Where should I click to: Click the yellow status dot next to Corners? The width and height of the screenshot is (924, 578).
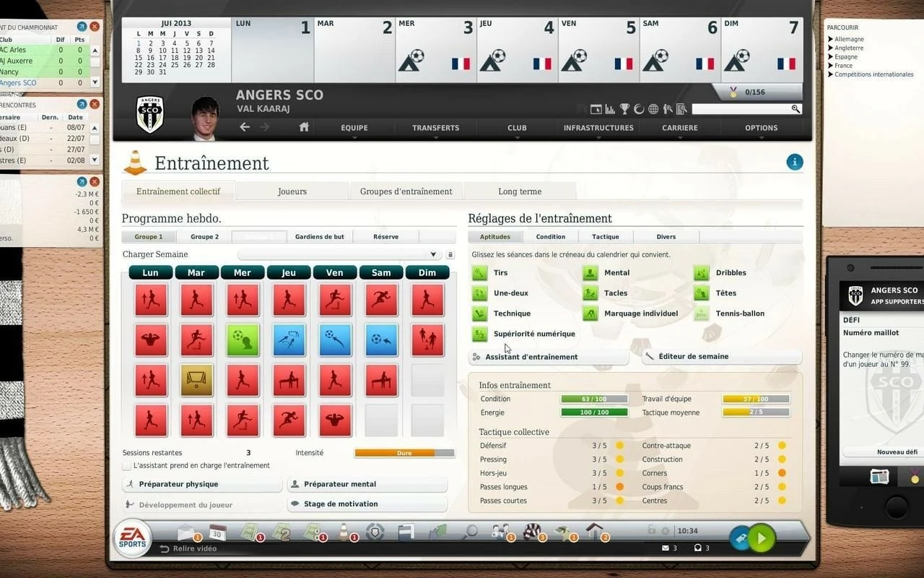point(782,473)
